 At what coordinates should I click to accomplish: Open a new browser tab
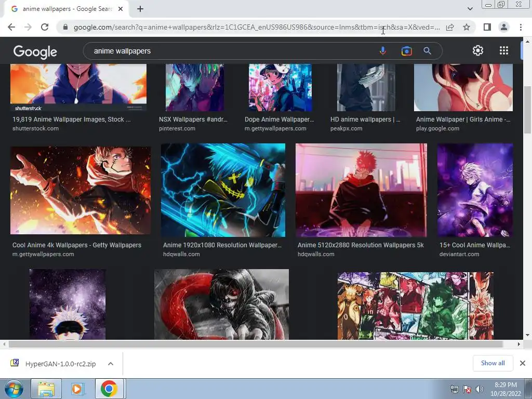pos(140,9)
